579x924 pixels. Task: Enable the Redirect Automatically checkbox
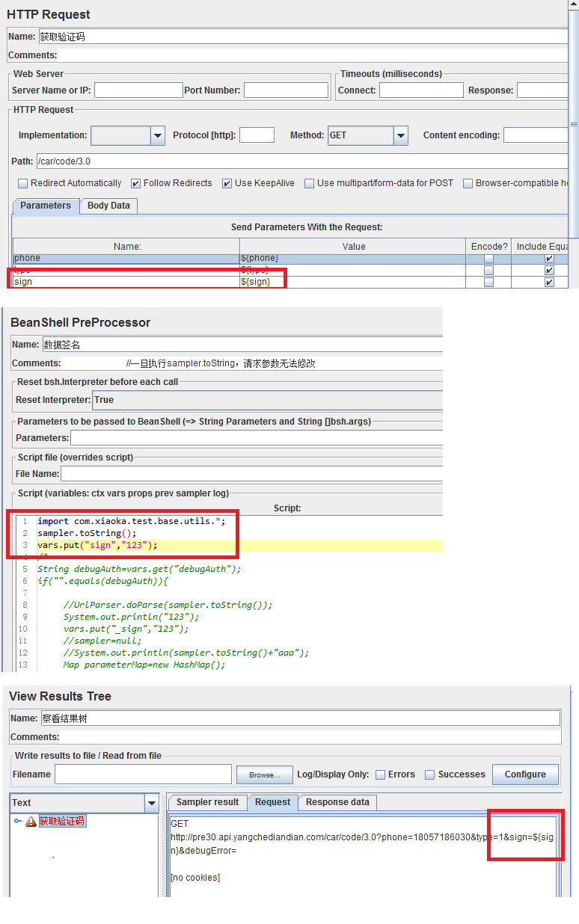tap(22, 183)
